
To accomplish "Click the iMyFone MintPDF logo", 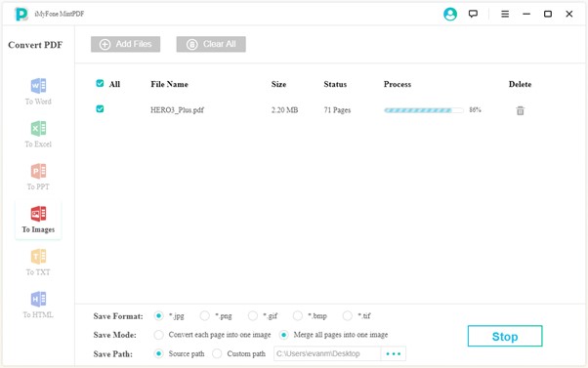I will pyautogui.click(x=21, y=15).
